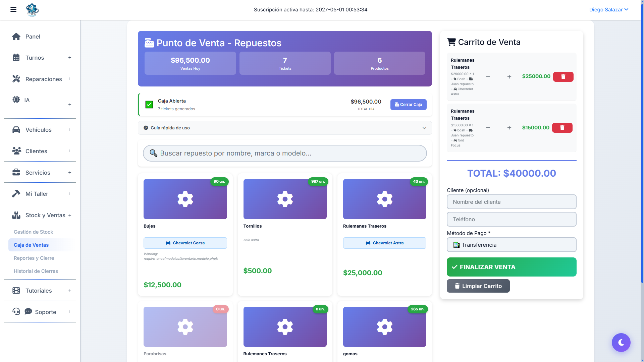Increase quantity of $25000.00 cart item
Screen dimensions: 644x362
(509, 77)
